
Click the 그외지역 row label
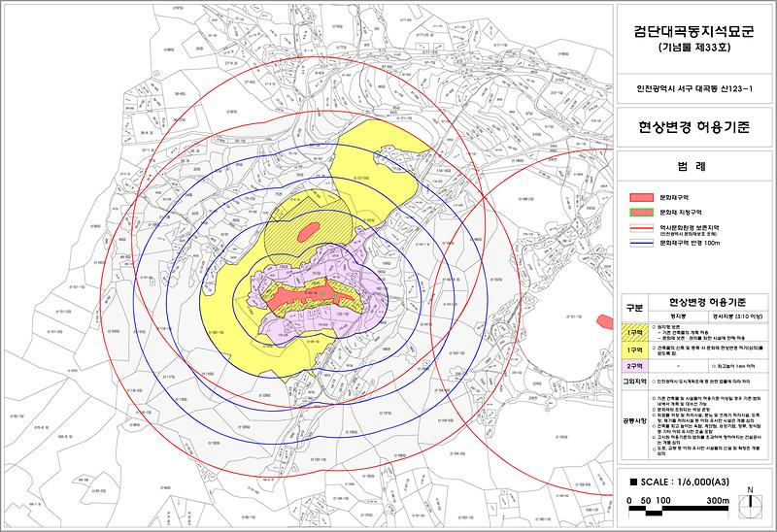pos(635,382)
